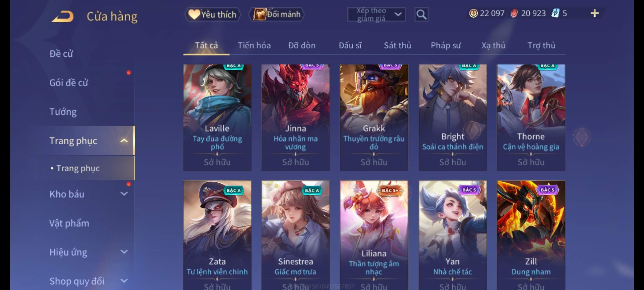Click the red ruby currency icon
The image size is (644, 290).
point(514,13)
